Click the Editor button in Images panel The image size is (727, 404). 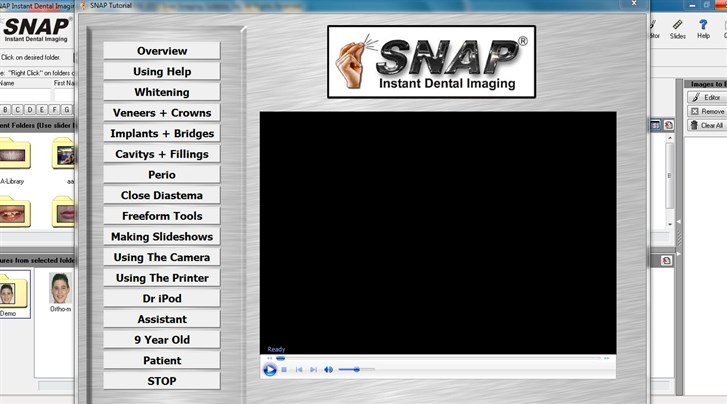(x=707, y=97)
